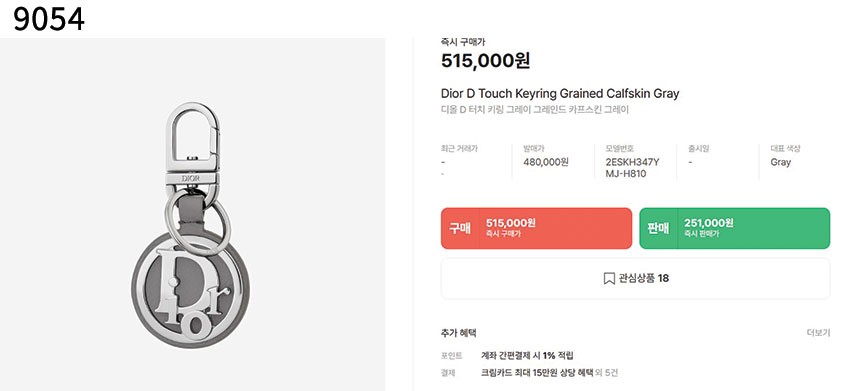Click the red 구매 buy button
Image resolution: width=860 pixels, height=391 pixels.
pos(536,228)
